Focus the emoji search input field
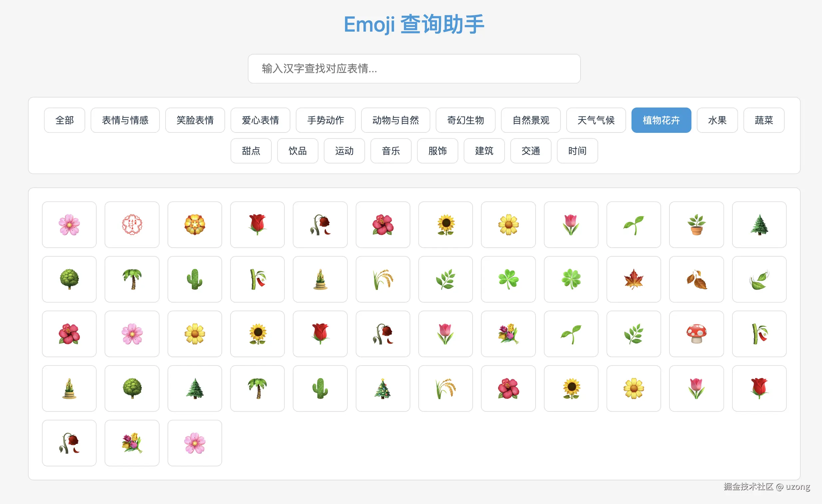Viewport: 822px width, 504px height. pos(414,69)
